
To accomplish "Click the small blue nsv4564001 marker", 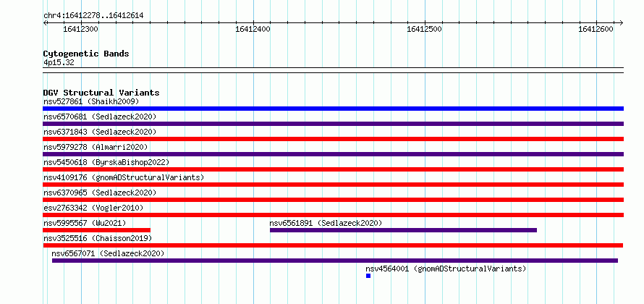I will click(x=368, y=276).
